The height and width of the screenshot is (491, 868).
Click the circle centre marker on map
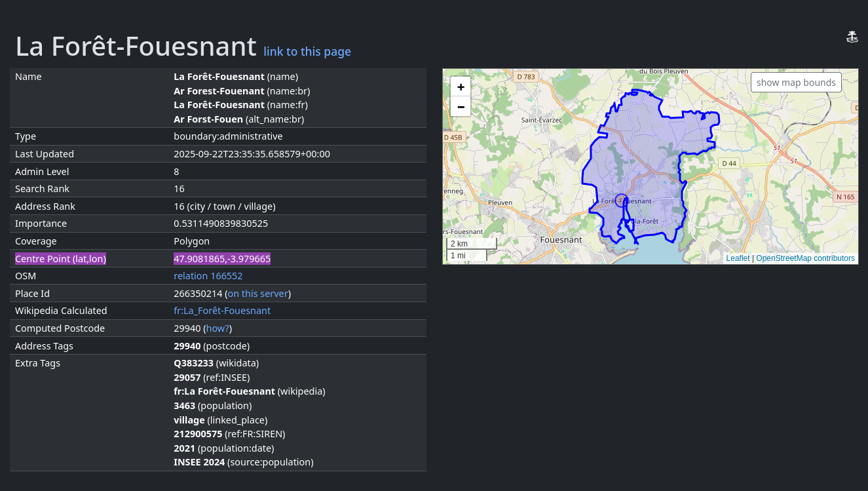[x=622, y=201]
